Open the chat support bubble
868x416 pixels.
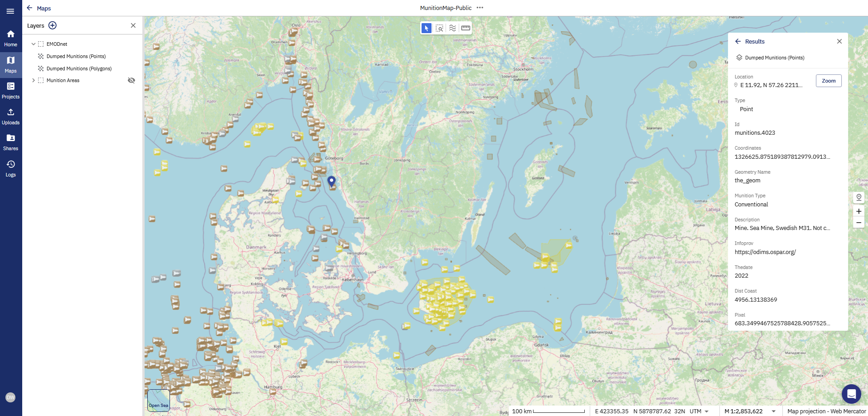[851, 394]
